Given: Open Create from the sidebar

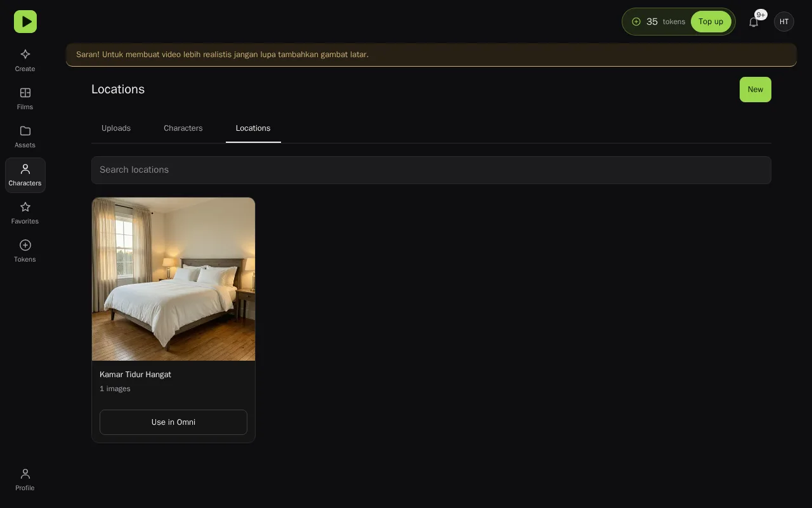Looking at the screenshot, I should [25, 60].
